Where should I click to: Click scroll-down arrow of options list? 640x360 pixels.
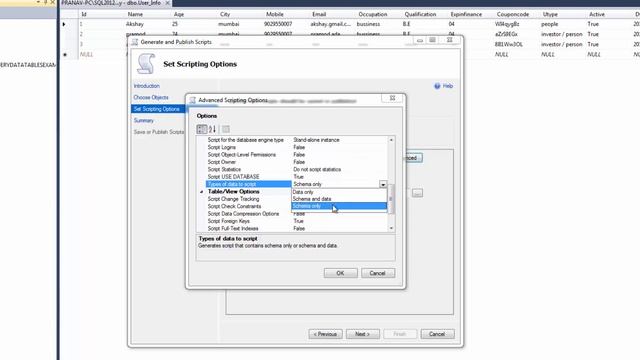coord(391,228)
